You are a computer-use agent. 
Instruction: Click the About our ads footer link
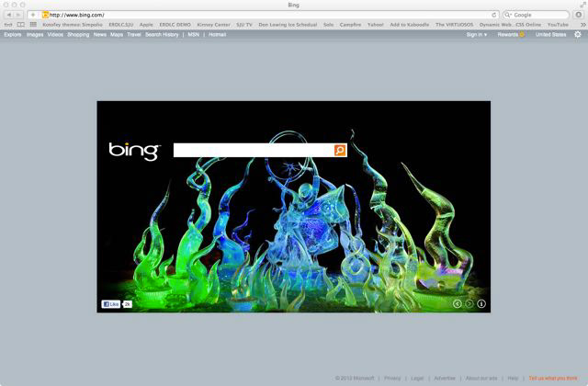pyautogui.click(x=481, y=378)
